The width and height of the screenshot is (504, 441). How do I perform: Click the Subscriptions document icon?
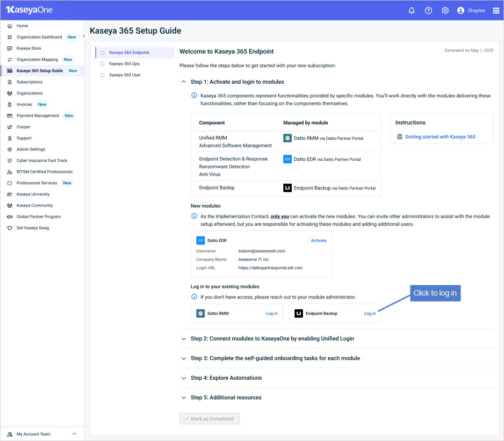pyautogui.click(x=10, y=82)
